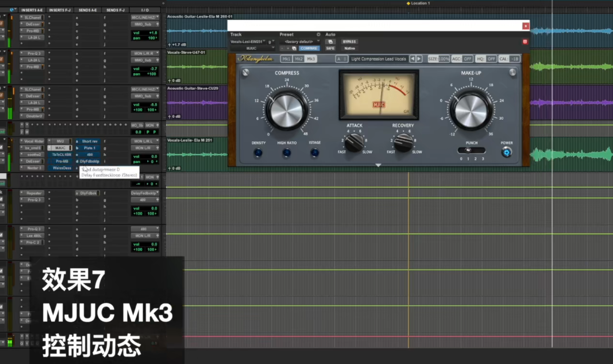
Task: Click the preset settings circle icon
Action: [318, 35]
